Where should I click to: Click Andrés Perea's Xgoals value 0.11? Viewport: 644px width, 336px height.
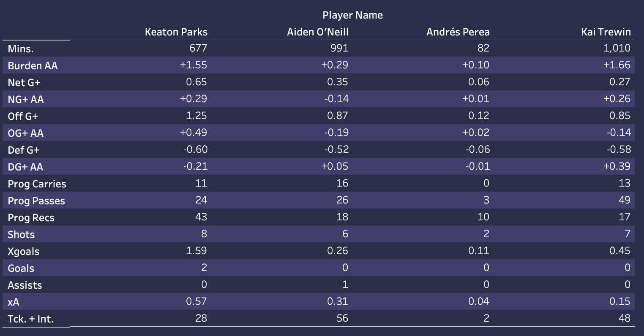pos(479,251)
